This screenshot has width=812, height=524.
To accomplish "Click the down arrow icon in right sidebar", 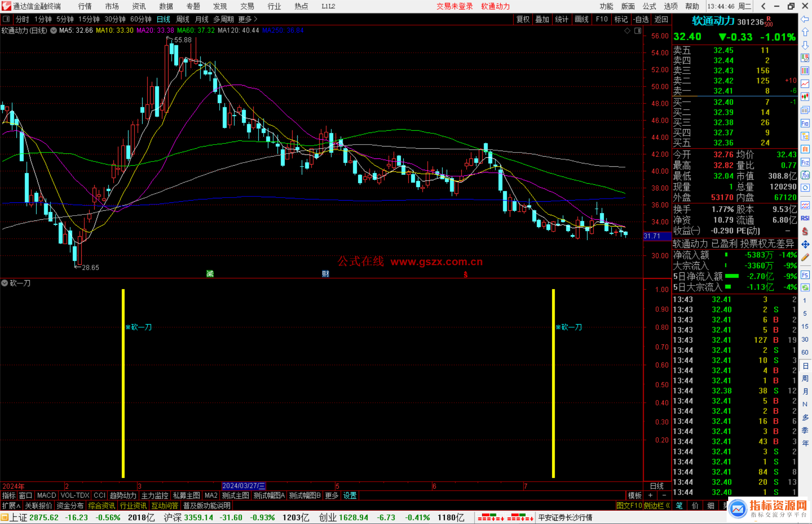I will pyautogui.click(x=805, y=45).
